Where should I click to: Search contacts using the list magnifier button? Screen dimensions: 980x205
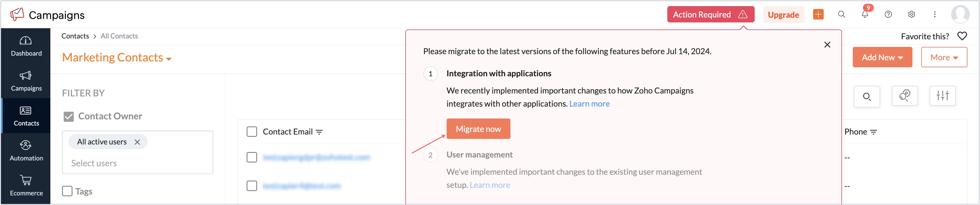[x=867, y=97]
